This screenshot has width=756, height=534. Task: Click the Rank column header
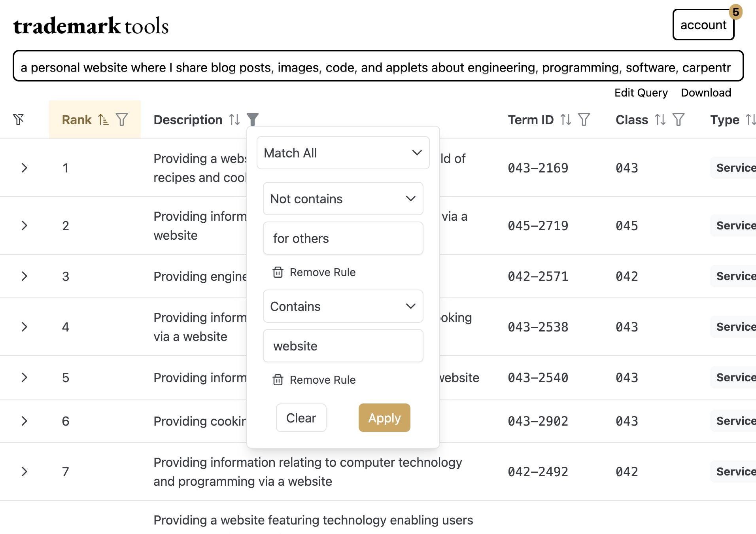pyautogui.click(x=77, y=119)
